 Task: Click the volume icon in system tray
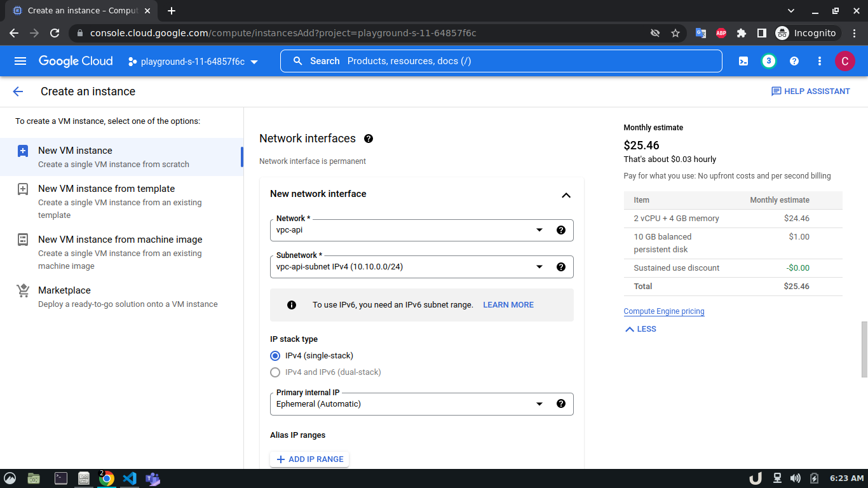pyautogui.click(x=796, y=478)
